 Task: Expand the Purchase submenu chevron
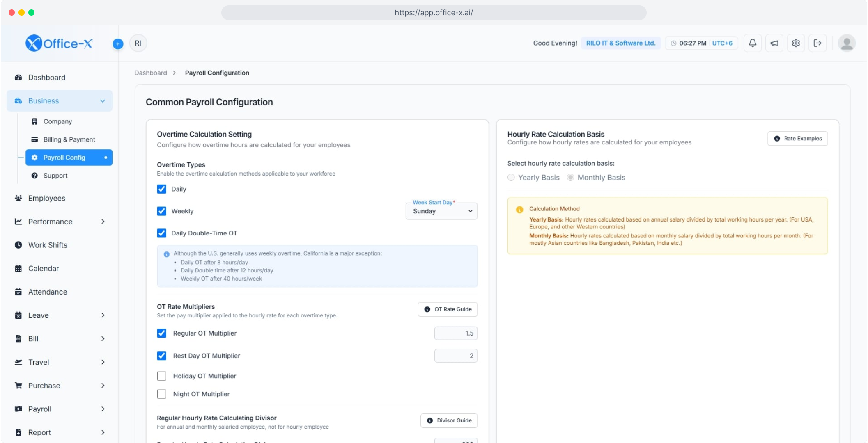(103, 386)
